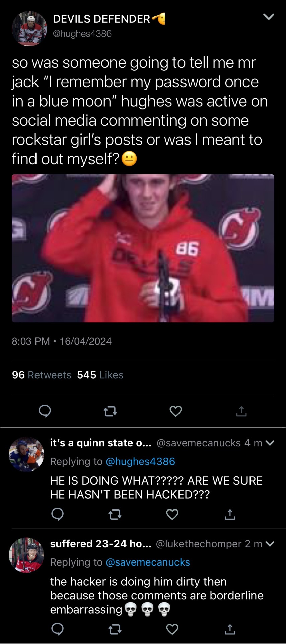The height and width of the screenshot is (644, 286).
Task: Like the main Devils Defender tweet
Action: pyautogui.click(x=175, y=411)
